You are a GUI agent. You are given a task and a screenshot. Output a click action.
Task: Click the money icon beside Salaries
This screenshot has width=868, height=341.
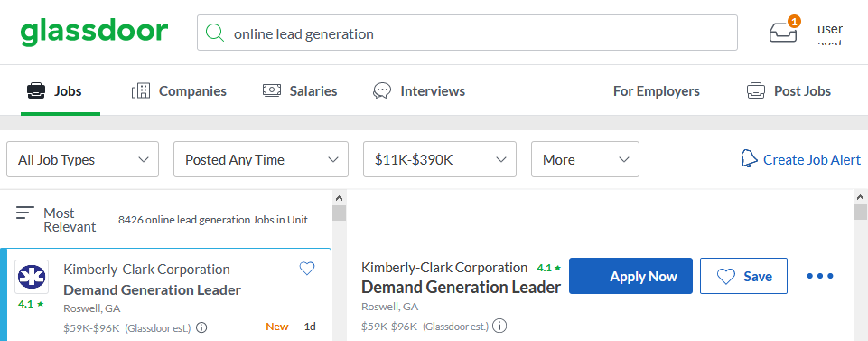click(x=272, y=90)
